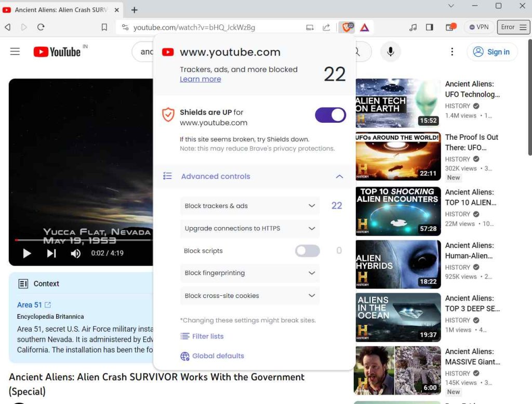This screenshot has height=404, width=532.
Task: Open the UFOs Around the World thumbnail
Action: point(398,156)
